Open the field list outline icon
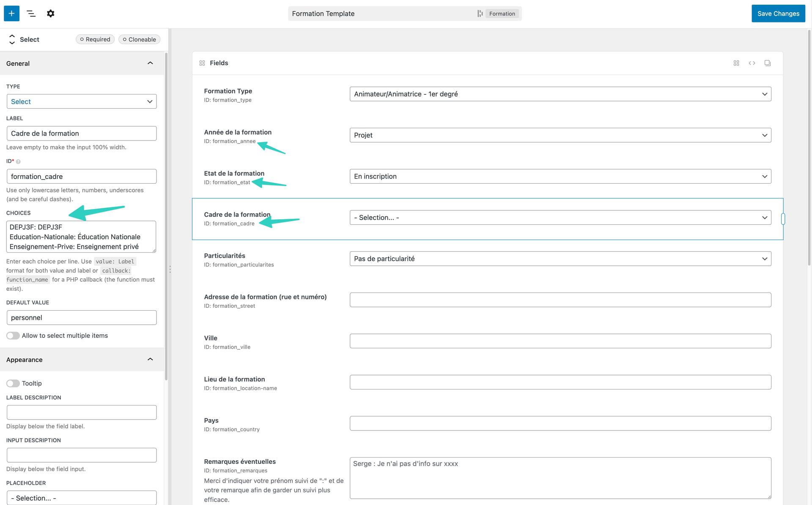The width and height of the screenshot is (812, 505). point(31,14)
